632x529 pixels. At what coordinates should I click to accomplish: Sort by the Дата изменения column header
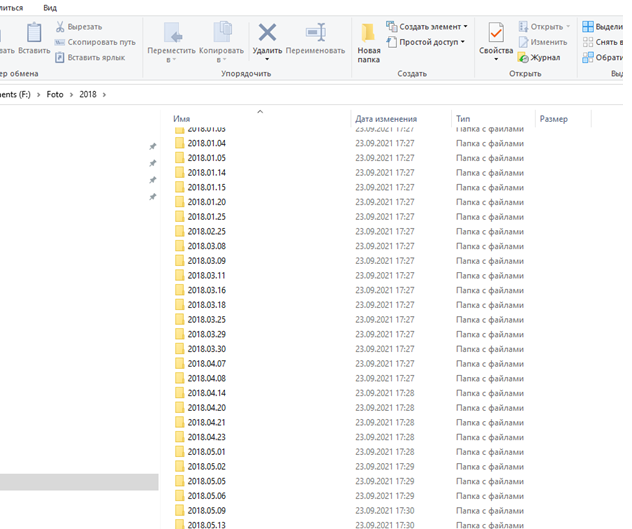[386, 119]
